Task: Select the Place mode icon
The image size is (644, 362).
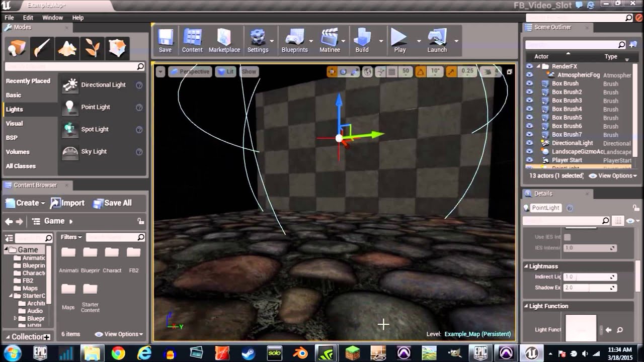Action: (x=17, y=48)
